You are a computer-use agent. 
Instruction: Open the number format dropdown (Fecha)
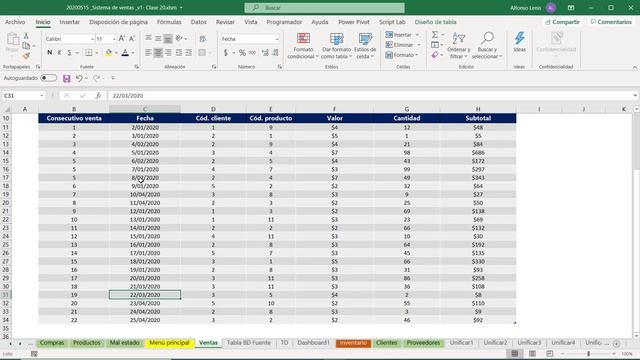point(277,39)
